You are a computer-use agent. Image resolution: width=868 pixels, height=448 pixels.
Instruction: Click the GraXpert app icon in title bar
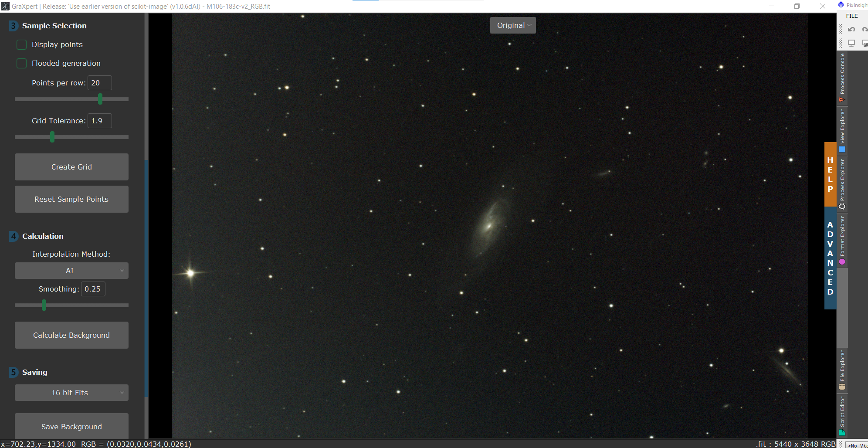pyautogui.click(x=5, y=6)
